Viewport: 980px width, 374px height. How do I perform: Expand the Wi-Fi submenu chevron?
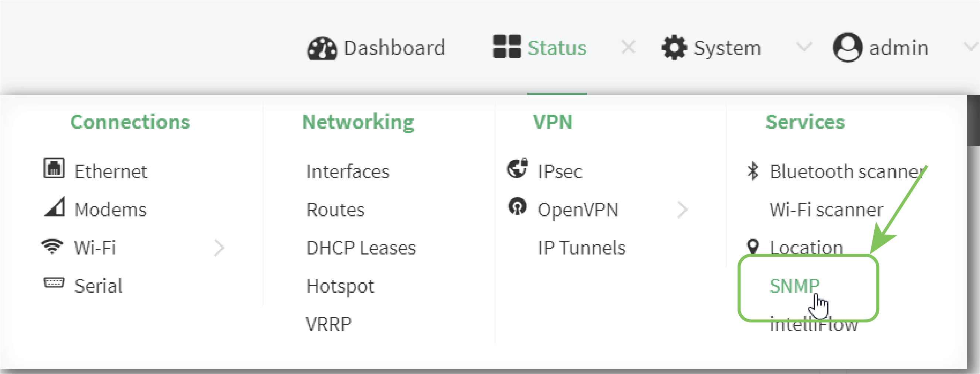coord(219,248)
